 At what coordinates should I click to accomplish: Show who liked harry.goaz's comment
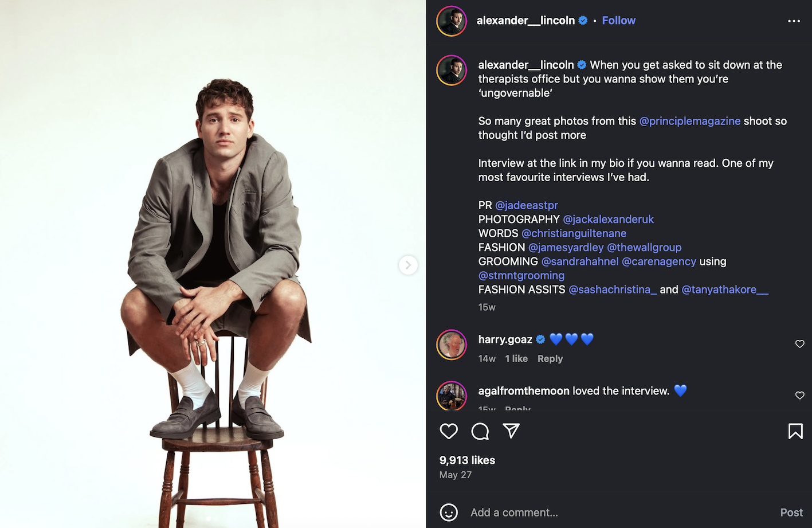coord(516,359)
